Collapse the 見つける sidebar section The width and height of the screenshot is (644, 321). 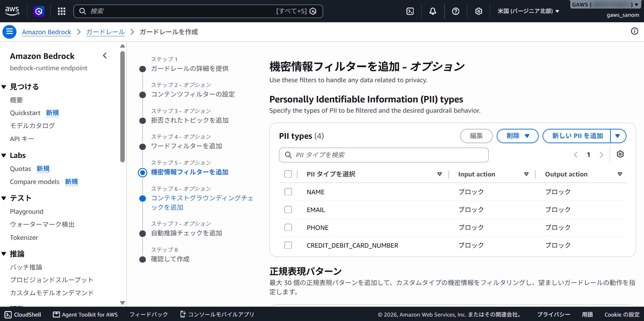(x=4, y=87)
